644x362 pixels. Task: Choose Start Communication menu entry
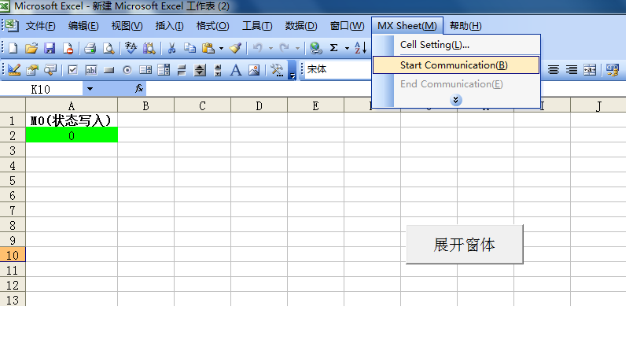click(454, 65)
